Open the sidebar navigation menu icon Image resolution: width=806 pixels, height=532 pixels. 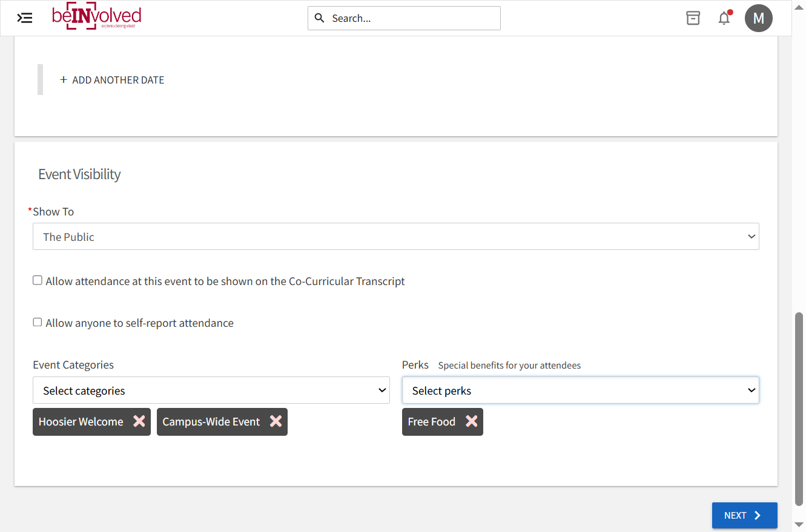pos(25,18)
